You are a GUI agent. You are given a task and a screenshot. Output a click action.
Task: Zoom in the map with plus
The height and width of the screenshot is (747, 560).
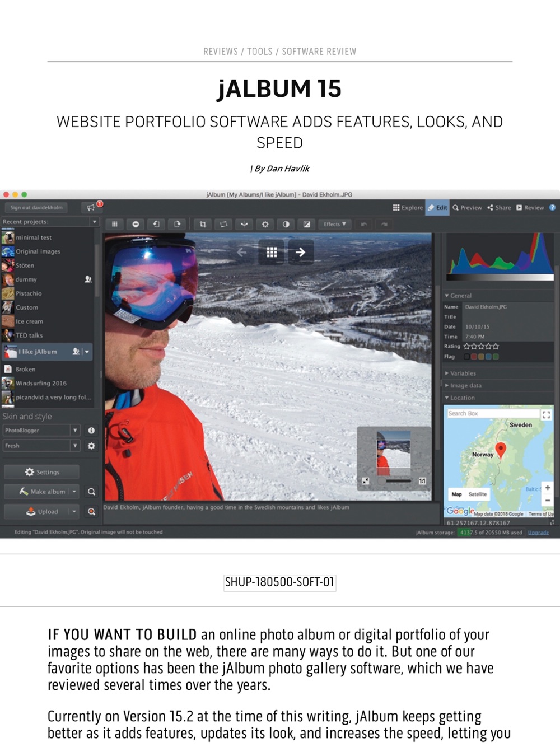(547, 488)
